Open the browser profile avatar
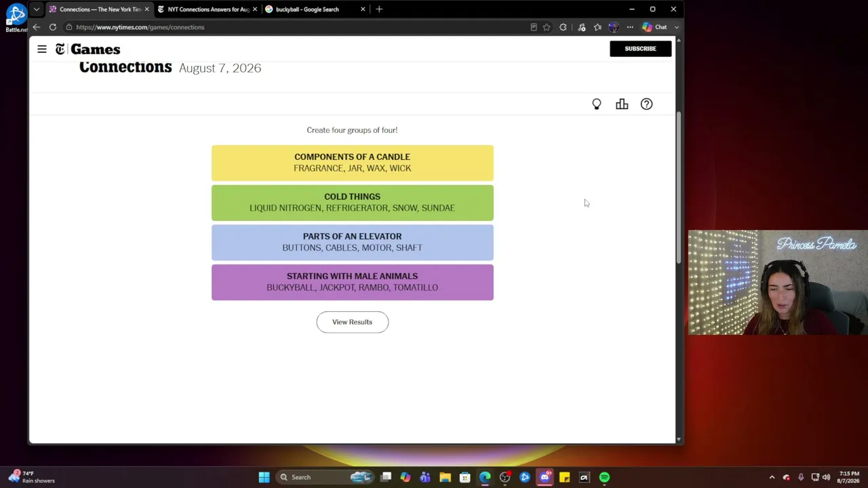 pos(614,27)
